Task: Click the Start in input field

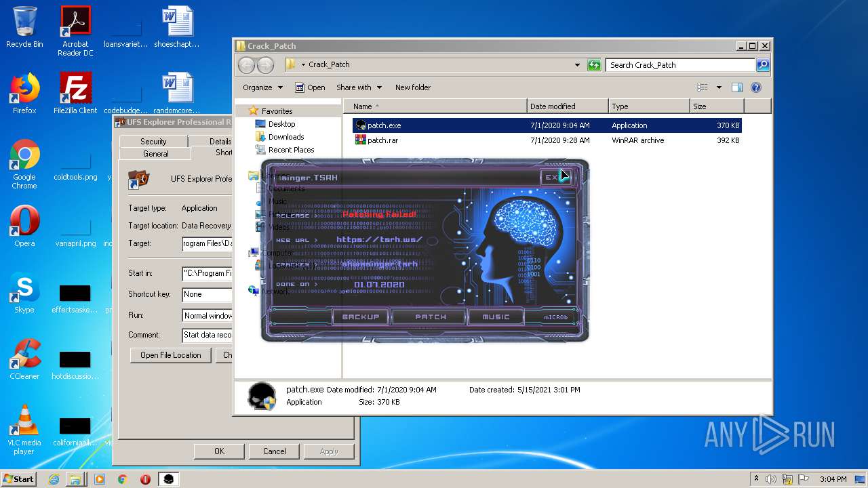Action: 207,274
